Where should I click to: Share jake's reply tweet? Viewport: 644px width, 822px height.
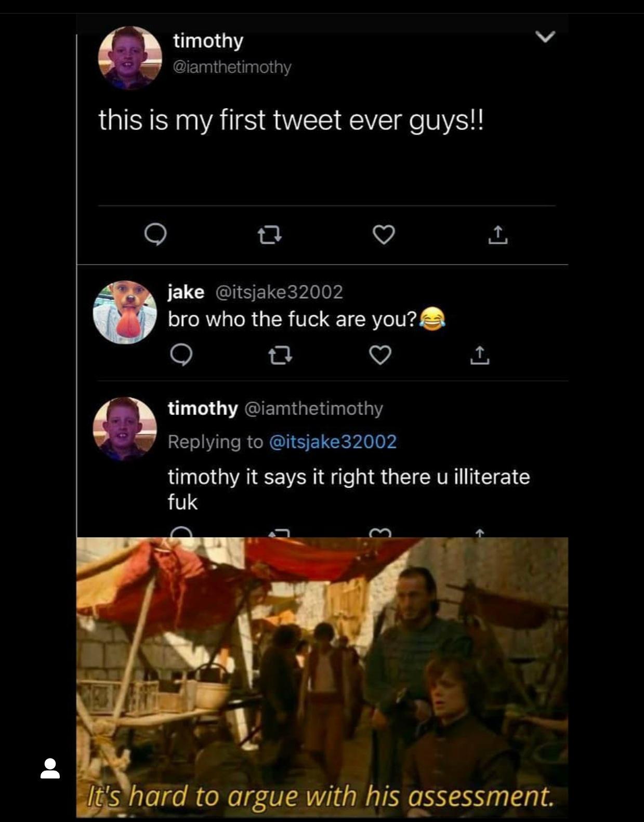coord(479,355)
